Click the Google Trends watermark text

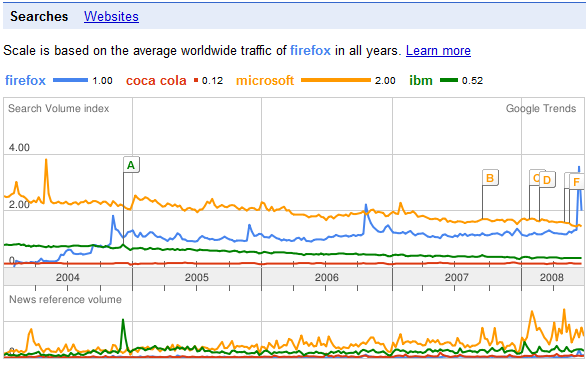pos(541,108)
